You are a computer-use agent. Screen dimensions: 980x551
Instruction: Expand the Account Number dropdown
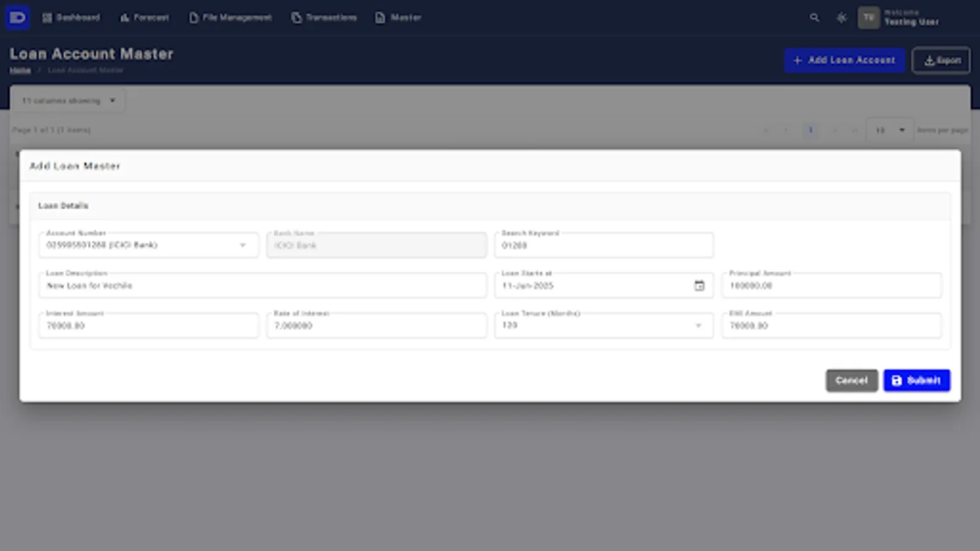(x=149, y=245)
